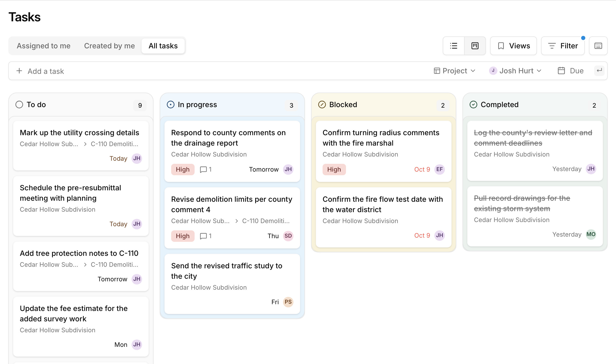Submit new task with enter icon
Image resolution: width=616 pixels, height=364 pixels.
[x=599, y=70]
